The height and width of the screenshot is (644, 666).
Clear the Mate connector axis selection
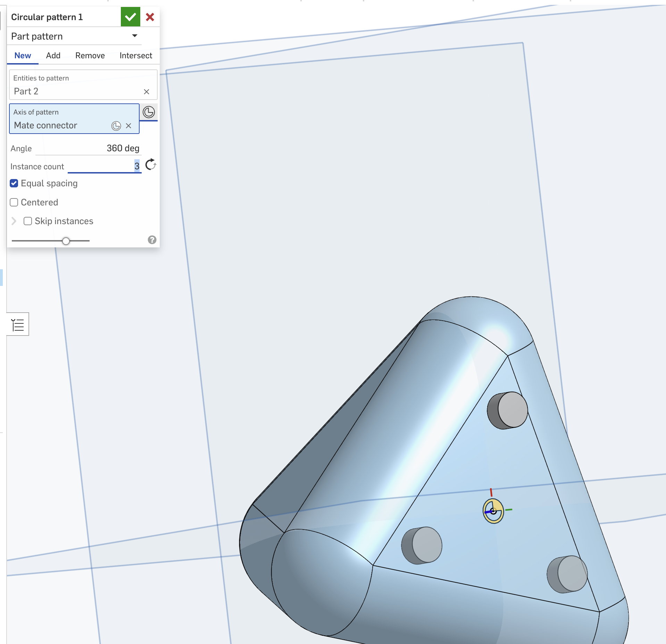point(128,126)
